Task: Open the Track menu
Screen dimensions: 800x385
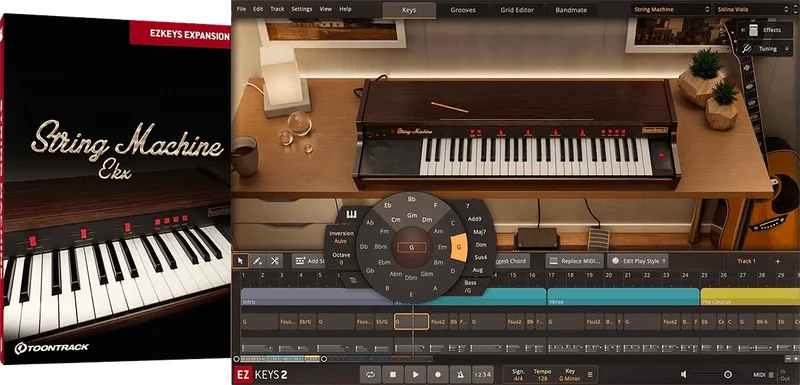Action: 278,9
